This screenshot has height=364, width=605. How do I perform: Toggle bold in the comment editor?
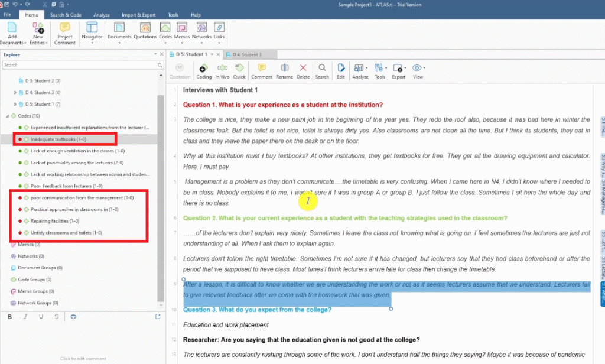click(x=10, y=317)
